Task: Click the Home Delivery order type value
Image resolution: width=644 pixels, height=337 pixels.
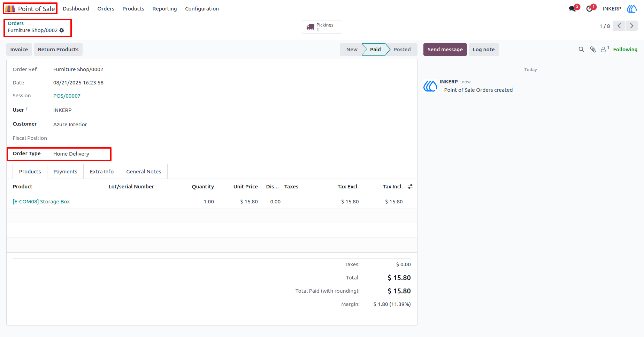Action: pyautogui.click(x=71, y=154)
